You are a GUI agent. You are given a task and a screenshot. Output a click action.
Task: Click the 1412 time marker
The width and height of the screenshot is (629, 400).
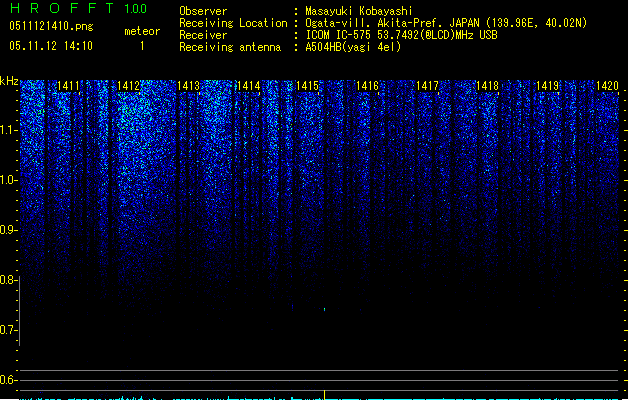128,86
